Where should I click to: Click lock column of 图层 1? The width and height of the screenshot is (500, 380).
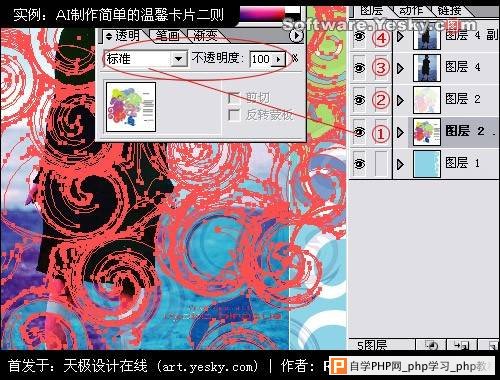(x=381, y=163)
